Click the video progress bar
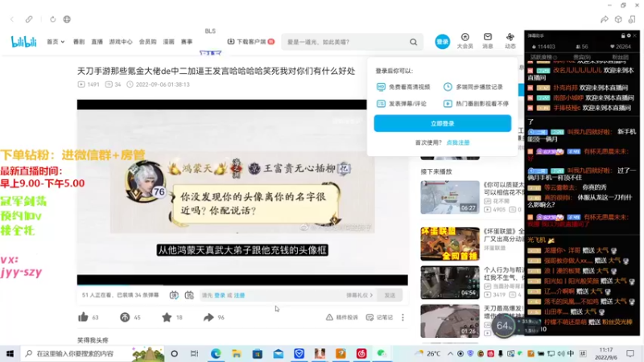644x362 pixels. click(x=242, y=285)
